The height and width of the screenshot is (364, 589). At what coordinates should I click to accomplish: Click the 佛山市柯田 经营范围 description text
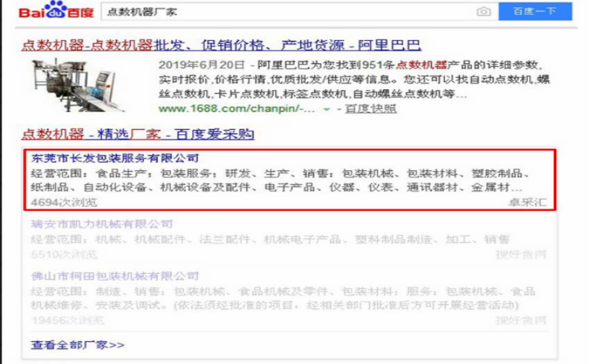coord(283,299)
